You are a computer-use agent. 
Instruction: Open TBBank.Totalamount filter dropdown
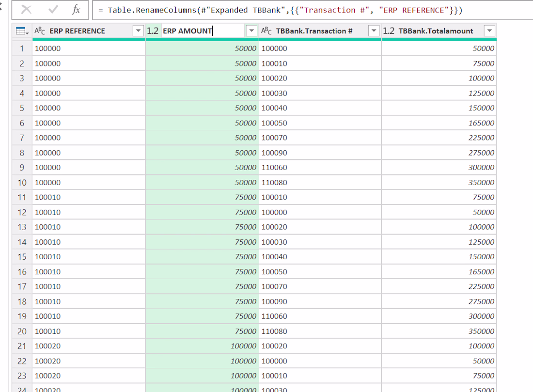coord(489,31)
